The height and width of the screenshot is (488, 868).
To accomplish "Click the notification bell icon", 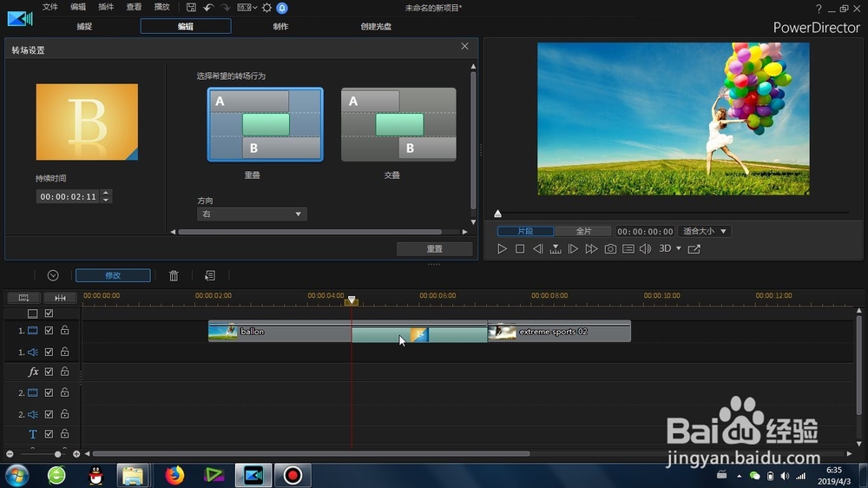I will coord(282,8).
